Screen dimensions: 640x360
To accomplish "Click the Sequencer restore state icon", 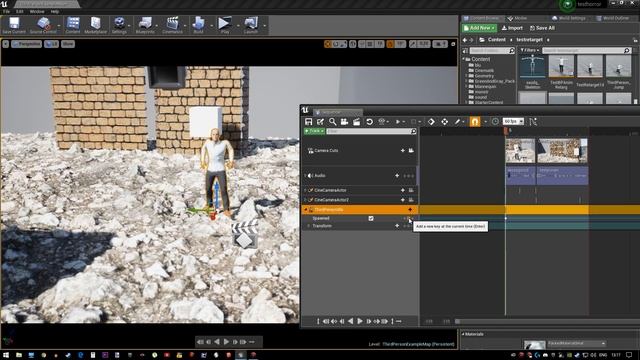I will (369, 122).
